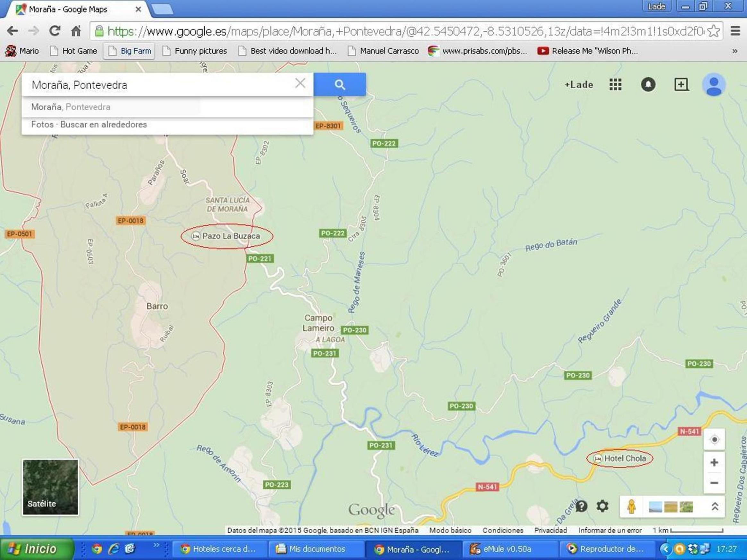Clear the search box with X
The width and height of the screenshot is (747, 560).
(300, 83)
